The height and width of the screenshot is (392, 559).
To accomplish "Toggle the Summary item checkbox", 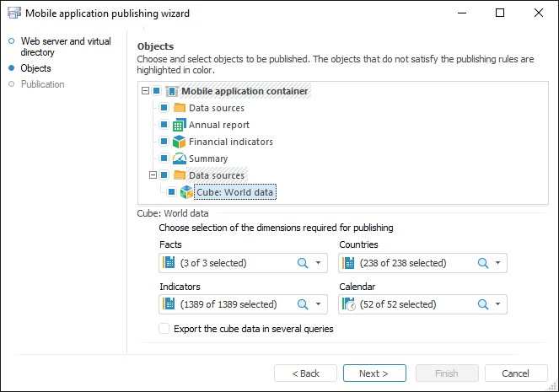I will pyautogui.click(x=164, y=158).
